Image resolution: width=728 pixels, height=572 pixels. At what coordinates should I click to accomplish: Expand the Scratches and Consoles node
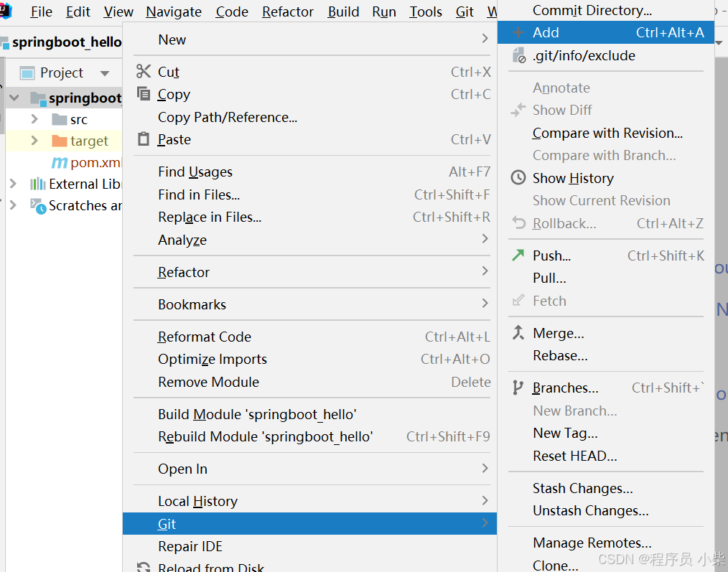(x=13, y=205)
